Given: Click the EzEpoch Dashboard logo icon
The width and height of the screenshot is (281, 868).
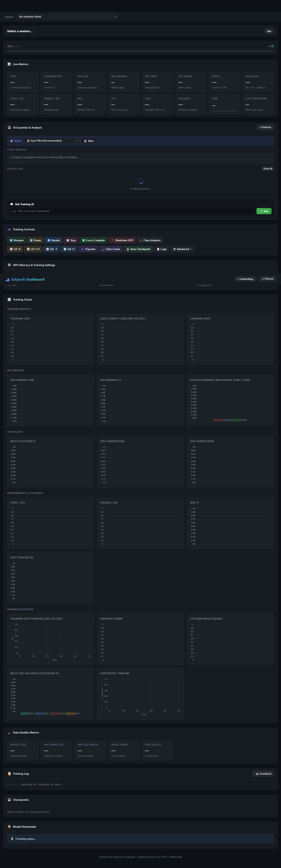Looking at the screenshot, I should (x=7, y=279).
